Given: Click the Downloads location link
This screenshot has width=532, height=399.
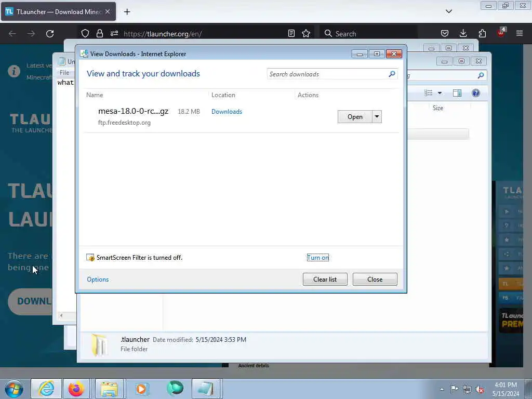Looking at the screenshot, I should click(x=227, y=112).
